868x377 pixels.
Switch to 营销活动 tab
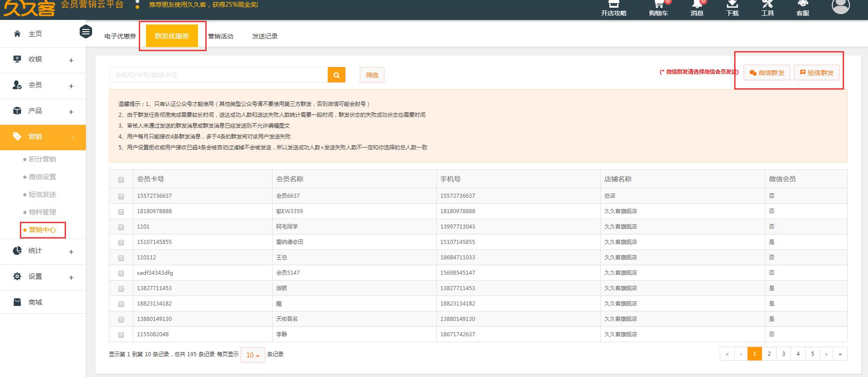(x=221, y=36)
